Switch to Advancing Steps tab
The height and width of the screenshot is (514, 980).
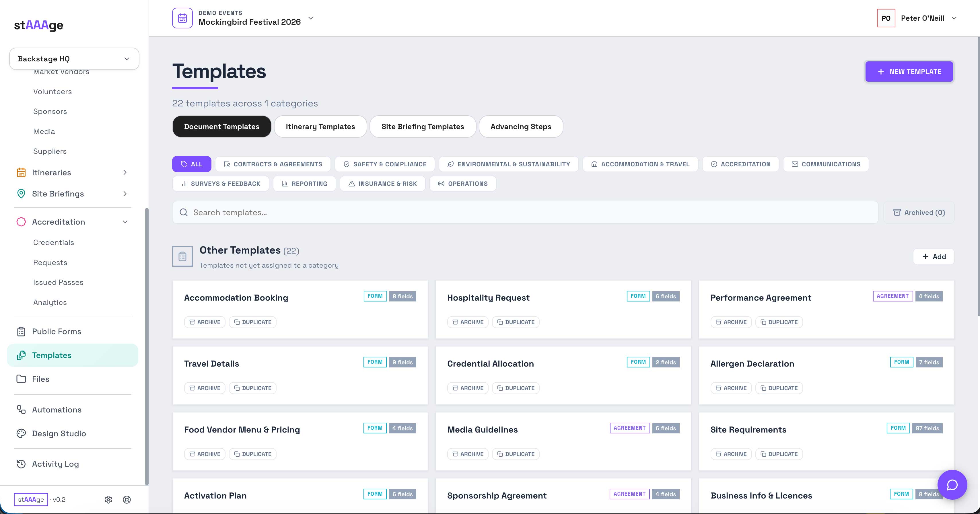click(521, 127)
